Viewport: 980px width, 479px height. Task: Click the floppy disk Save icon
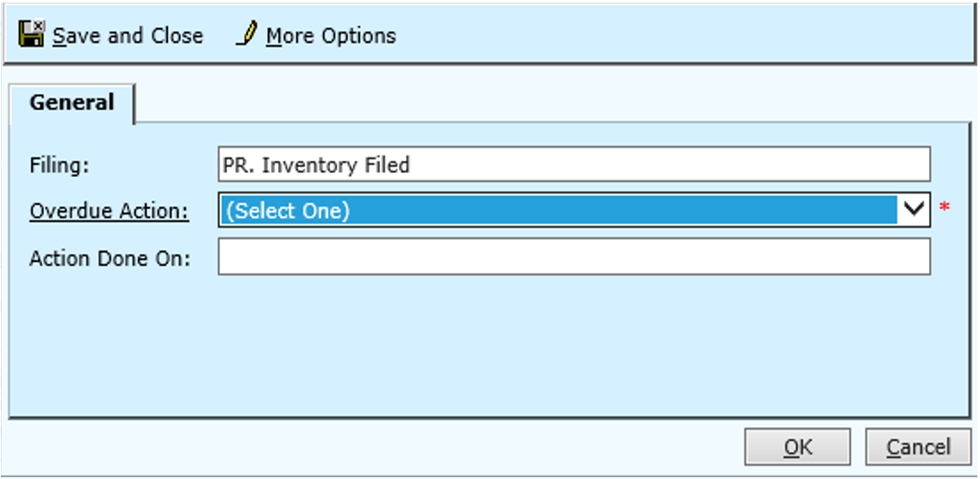tap(31, 35)
